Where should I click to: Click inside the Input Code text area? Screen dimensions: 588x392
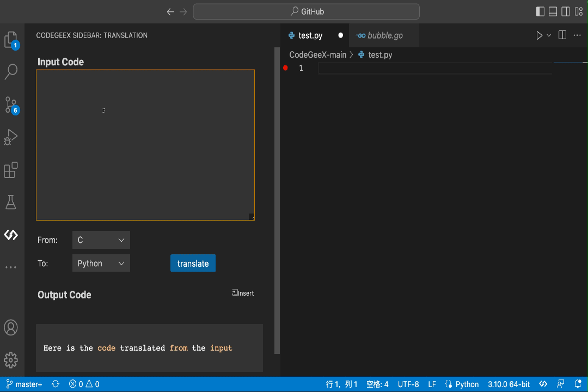145,145
